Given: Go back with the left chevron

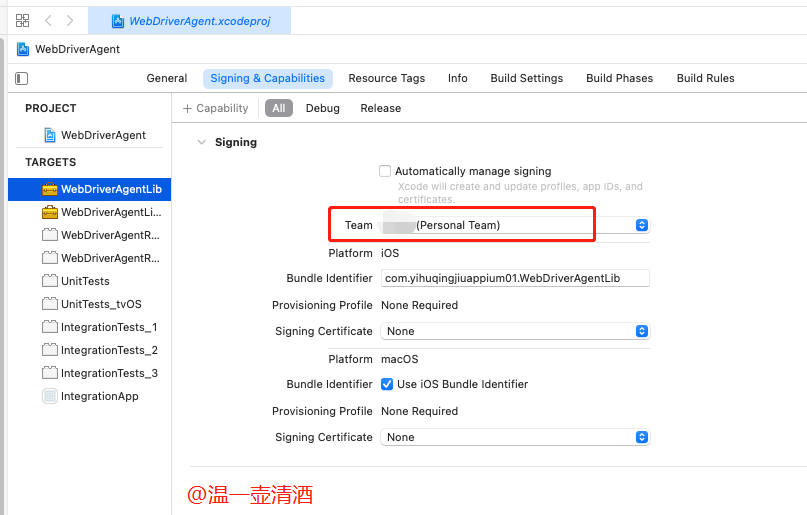Looking at the screenshot, I should tap(48, 21).
